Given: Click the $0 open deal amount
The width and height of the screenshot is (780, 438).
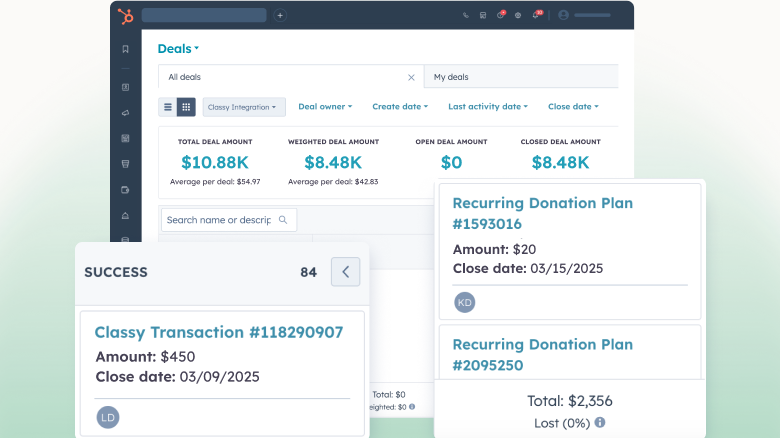Looking at the screenshot, I should point(451,162).
